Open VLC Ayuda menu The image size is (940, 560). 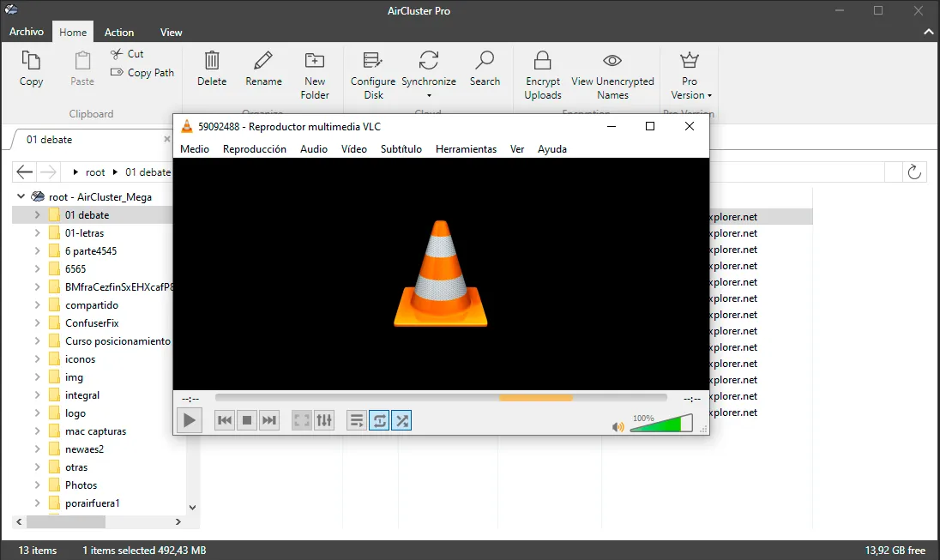point(552,149)
